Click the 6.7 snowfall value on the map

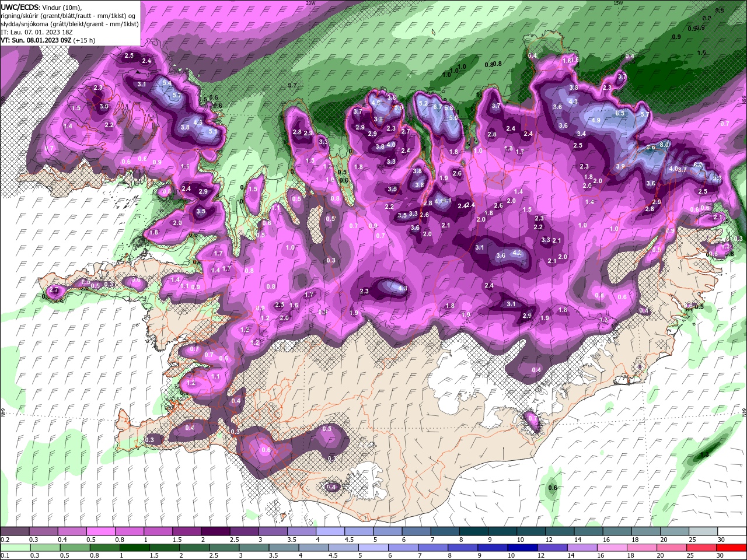[438, 107]
